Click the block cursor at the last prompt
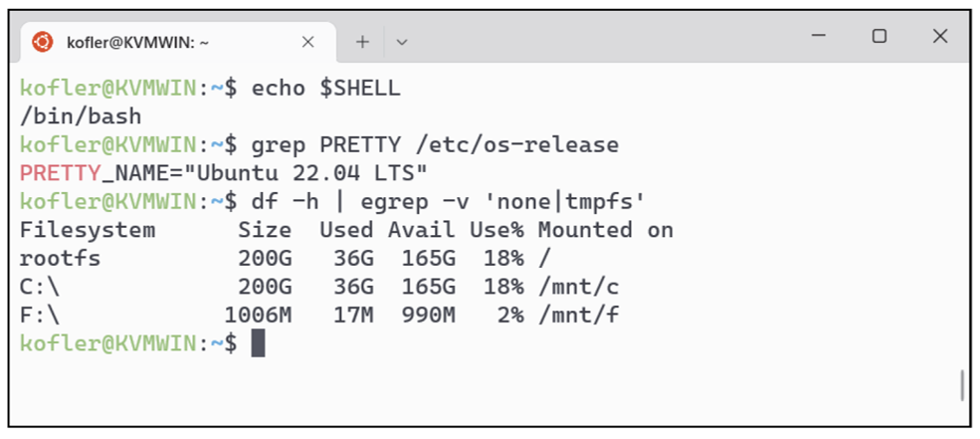980x439 pixels. coord(259,343)
